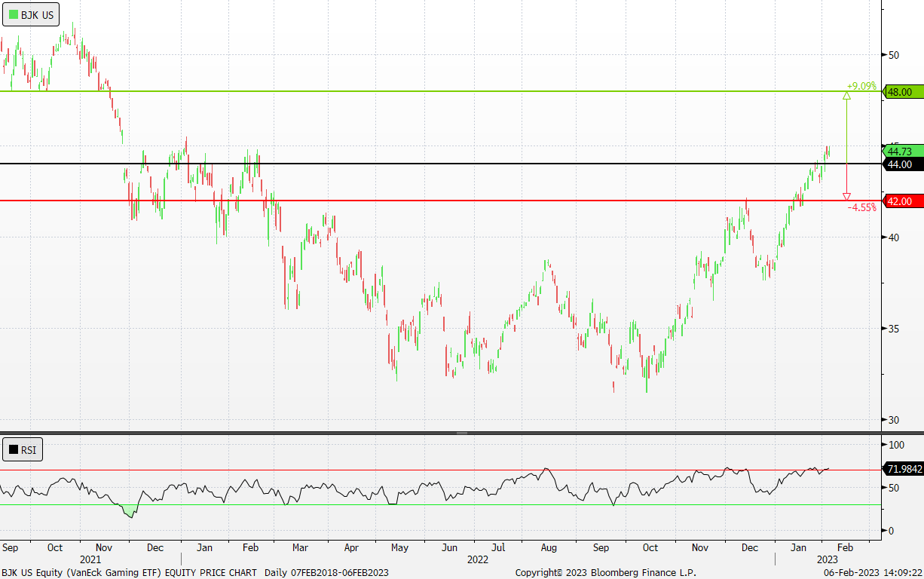Click the Jul month axis label
Viewport: 924px width, 579px height.
point(498,548)
